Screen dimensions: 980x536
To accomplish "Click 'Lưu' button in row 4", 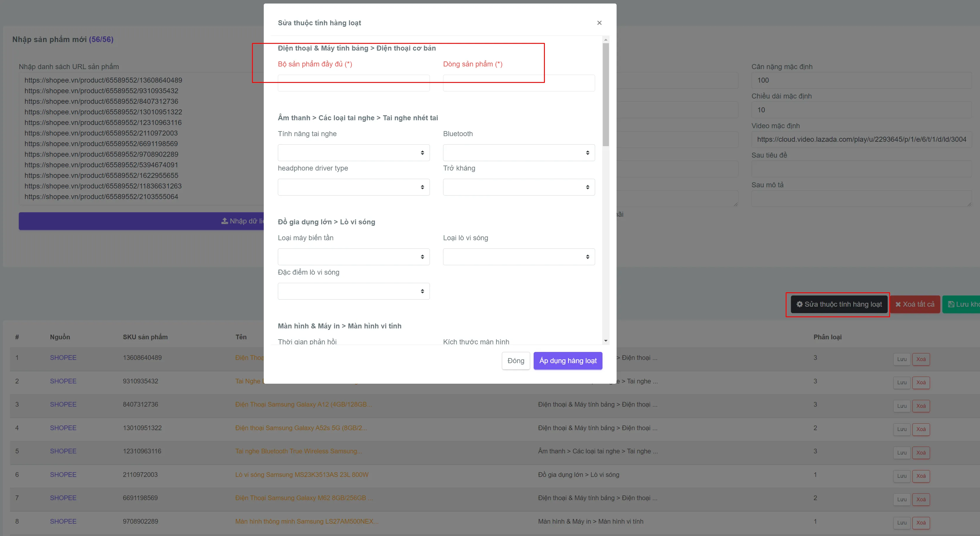I will (x=901, y=429).
